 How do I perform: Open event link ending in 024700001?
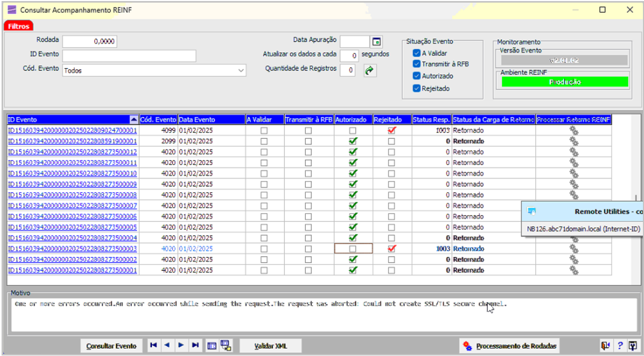point(72,130)
